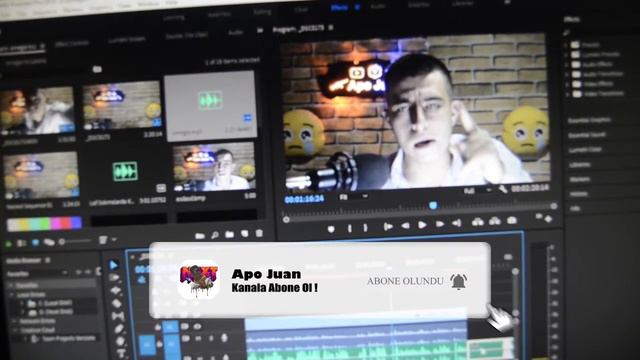Click the Go to In button
The width and height of the screenshot is (640, 360).
[x=388, y=226]
